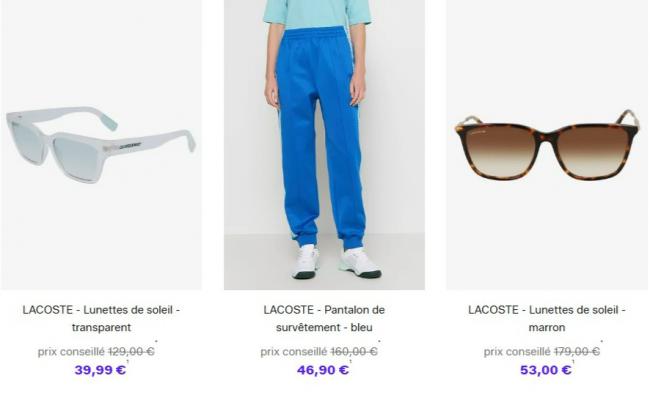This screenshot has height=403, width=650.
Task: Click the crossed-out 129,00 € recommended price
Action: pos(131,352)
